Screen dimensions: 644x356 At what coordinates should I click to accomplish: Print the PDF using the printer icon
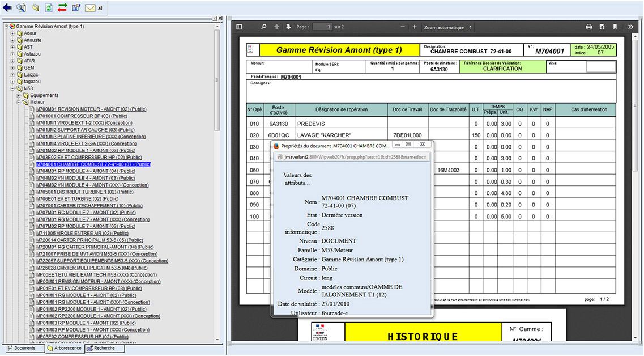(588, 27)
